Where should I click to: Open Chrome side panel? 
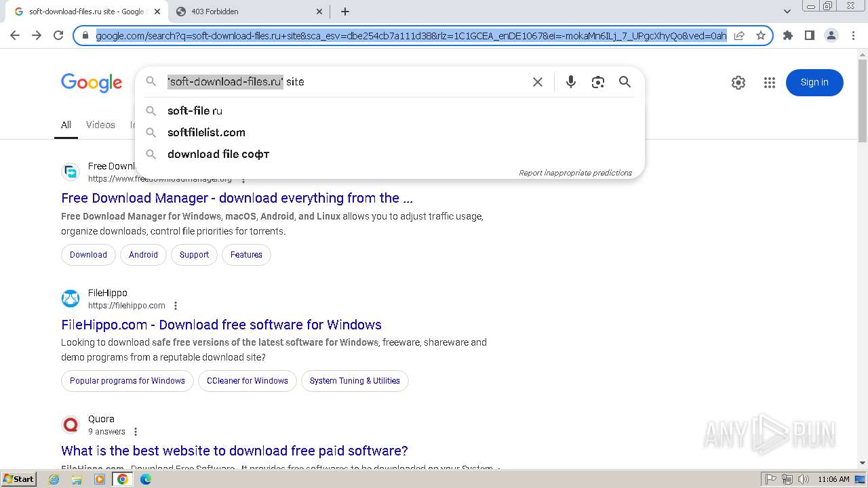click(x=809, y=35)
